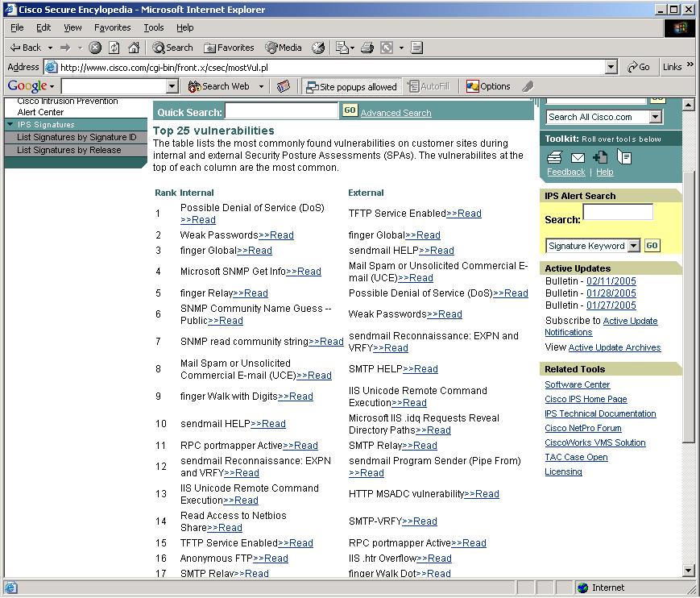Screen dimensions: 700x598
Task: Open the Cisco IPS Home Page link
Action: click(586, 399)
